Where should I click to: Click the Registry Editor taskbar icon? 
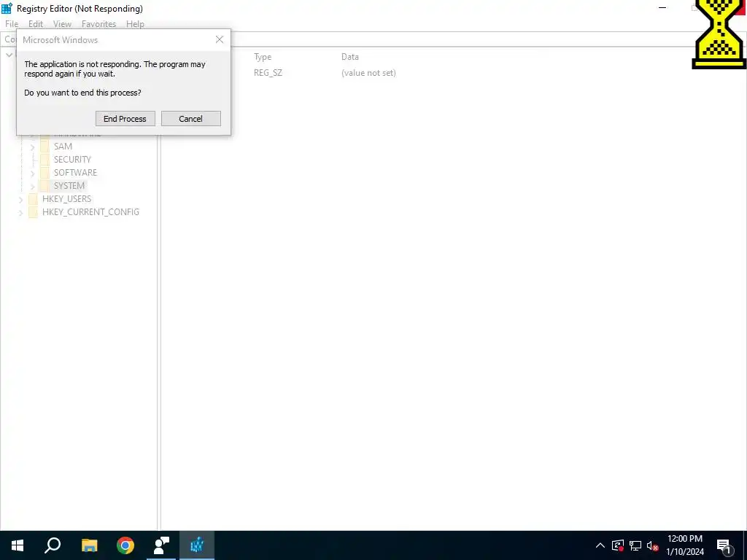[197, 545]
